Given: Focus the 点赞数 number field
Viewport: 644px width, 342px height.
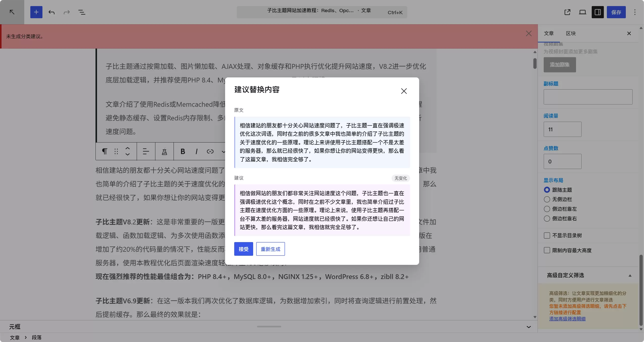Looking at the screenshot, I should tap(562, 161).
